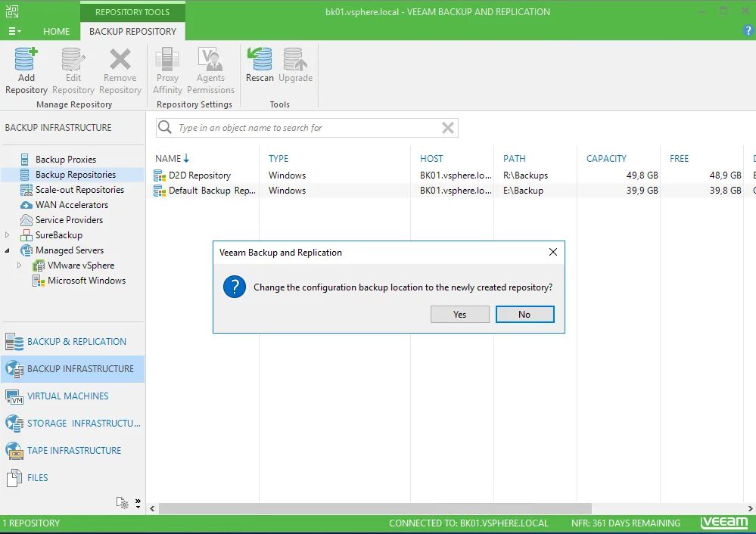
Task: Select Microsoft Windows tree item
Action: tap(86, 281)
